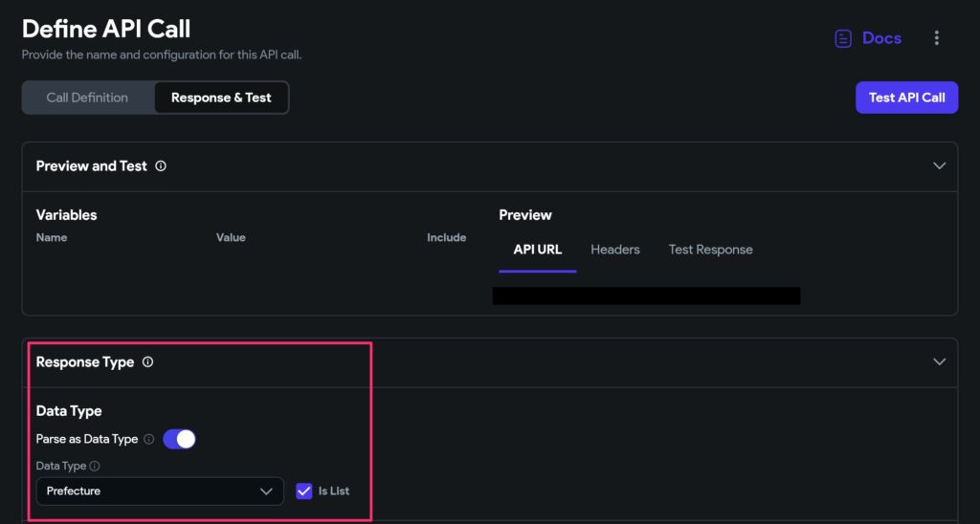Screen dimensions: 980x524
Task: Disable the Parse as Data Type switch
Action: [x=179, y=439]
